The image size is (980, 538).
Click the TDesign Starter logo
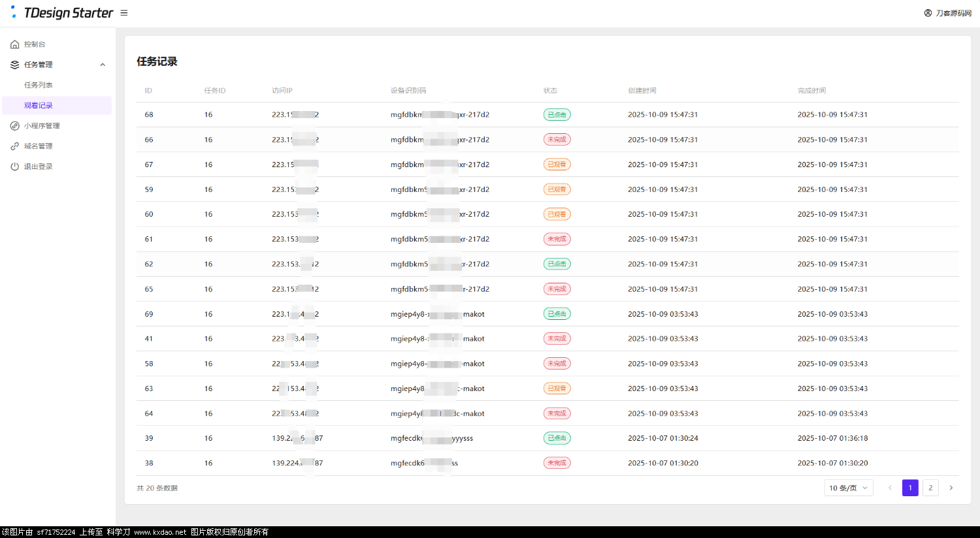tap(62, 13)
